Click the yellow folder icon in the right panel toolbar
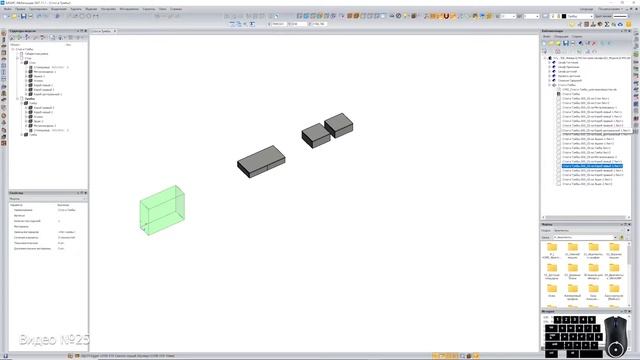640x360 pixels. 551,43
